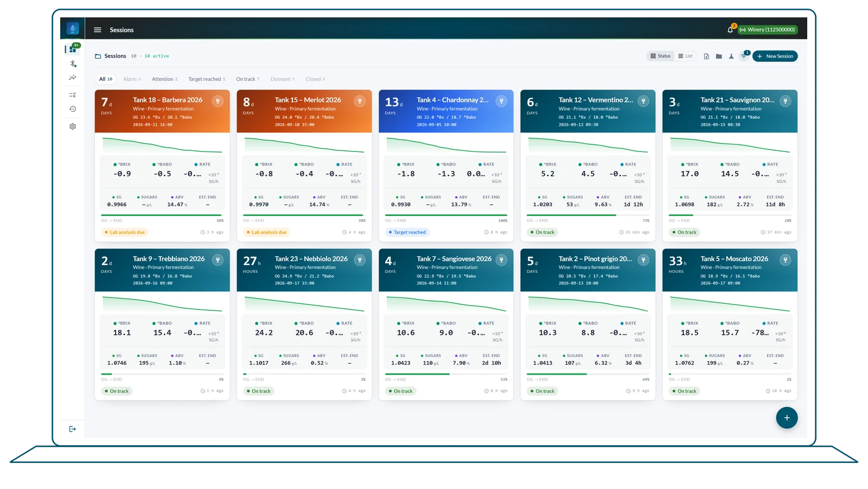868x489 pixels.
Task: Click the import file icon in toolbar
Action: (706, 56)
